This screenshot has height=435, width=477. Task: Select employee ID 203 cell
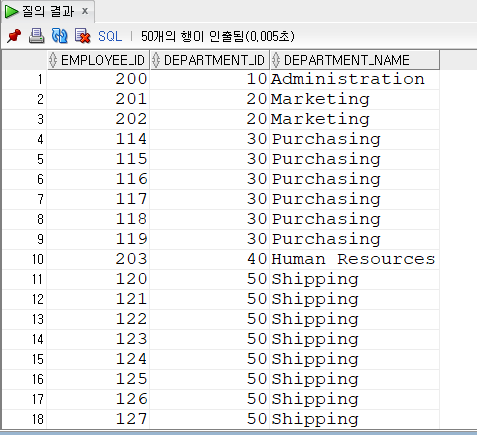tap(98, 259)
